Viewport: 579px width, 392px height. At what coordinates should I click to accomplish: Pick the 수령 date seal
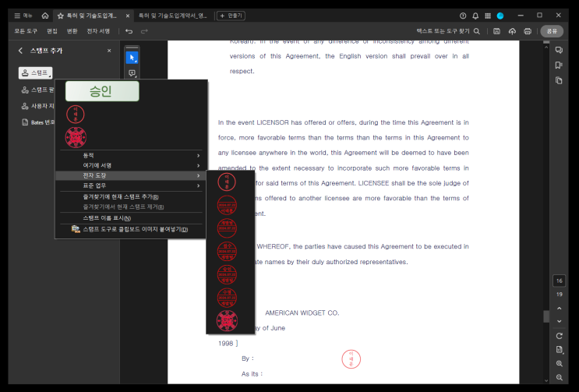pyautogui.click(x=227, y=298)
